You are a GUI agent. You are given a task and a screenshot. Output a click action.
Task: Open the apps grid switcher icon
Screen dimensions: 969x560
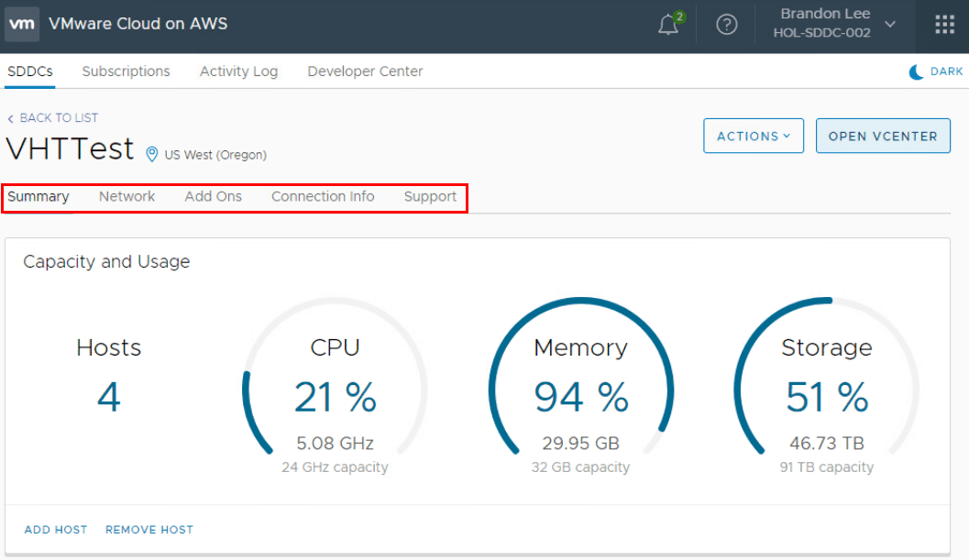click(x=944, y=26)
